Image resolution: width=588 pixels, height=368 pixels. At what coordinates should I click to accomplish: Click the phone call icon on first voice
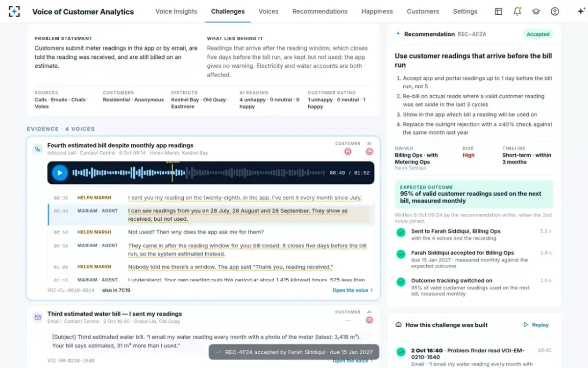coord(38,149)
